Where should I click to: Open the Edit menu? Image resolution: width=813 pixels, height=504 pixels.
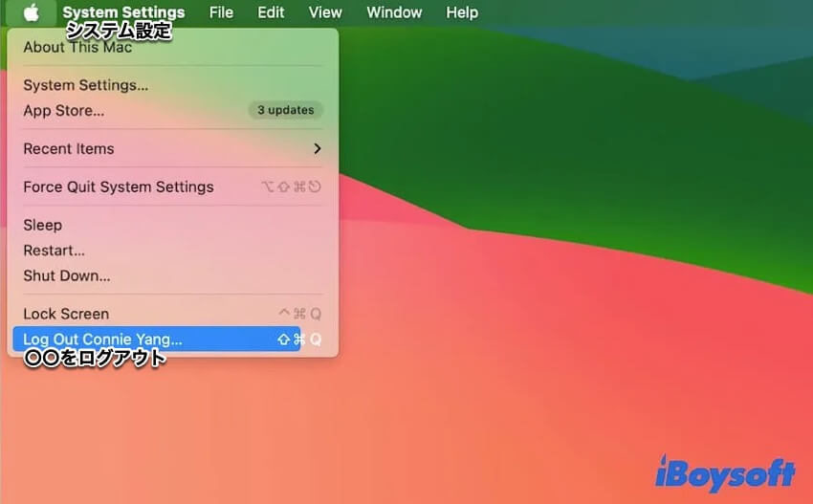point(271,12)
